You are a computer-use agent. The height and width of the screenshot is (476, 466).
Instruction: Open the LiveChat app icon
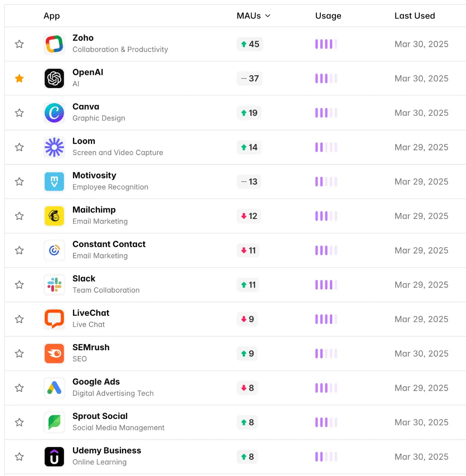pos(54,319)
